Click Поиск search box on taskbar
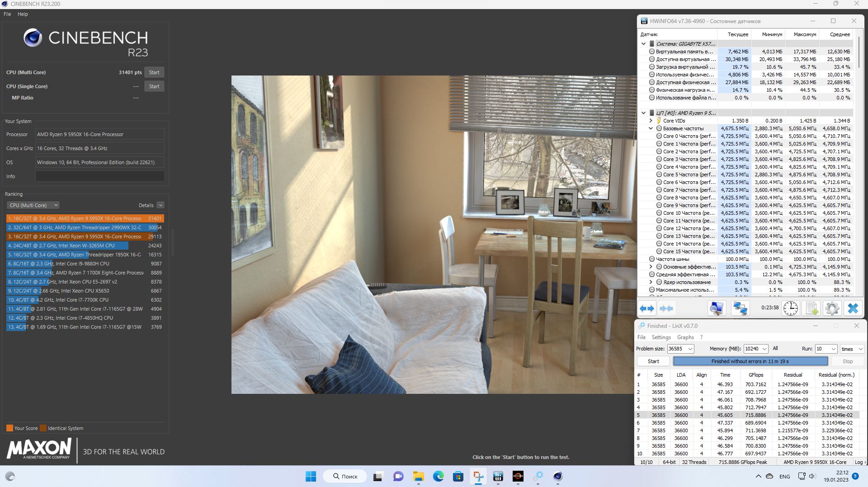The width and height of the screenshot is (868, 487). pyautogui.click(x=345, y=476)
